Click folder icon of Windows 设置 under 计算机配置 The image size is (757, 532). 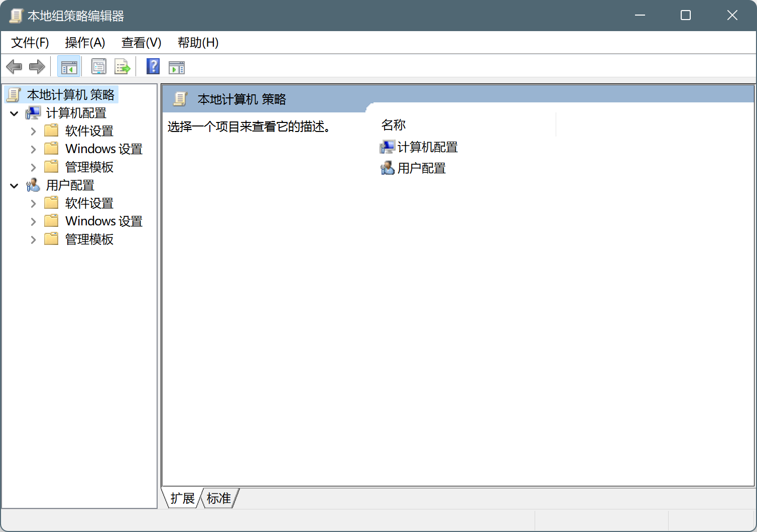click(51, 149)
